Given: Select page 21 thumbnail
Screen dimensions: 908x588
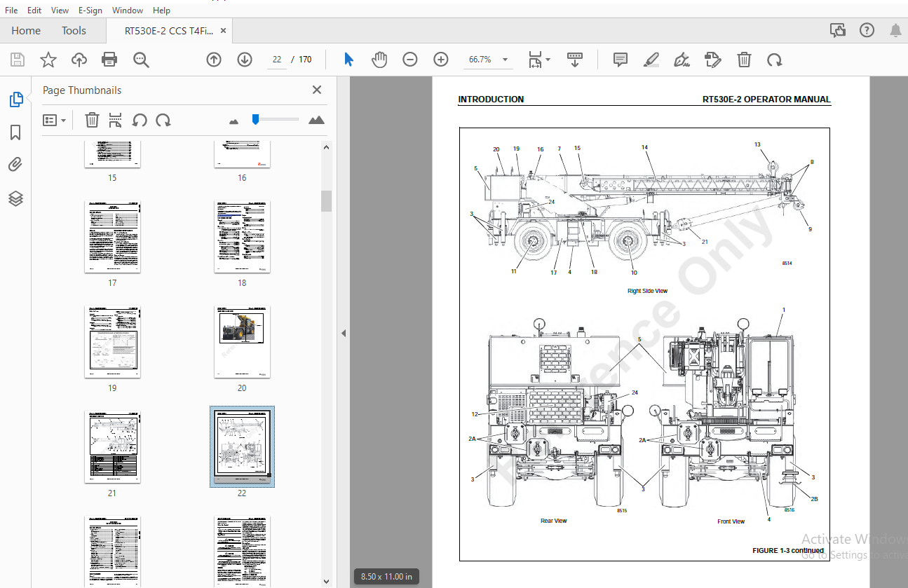Looking at the screenshot, I should click(112, 447).
